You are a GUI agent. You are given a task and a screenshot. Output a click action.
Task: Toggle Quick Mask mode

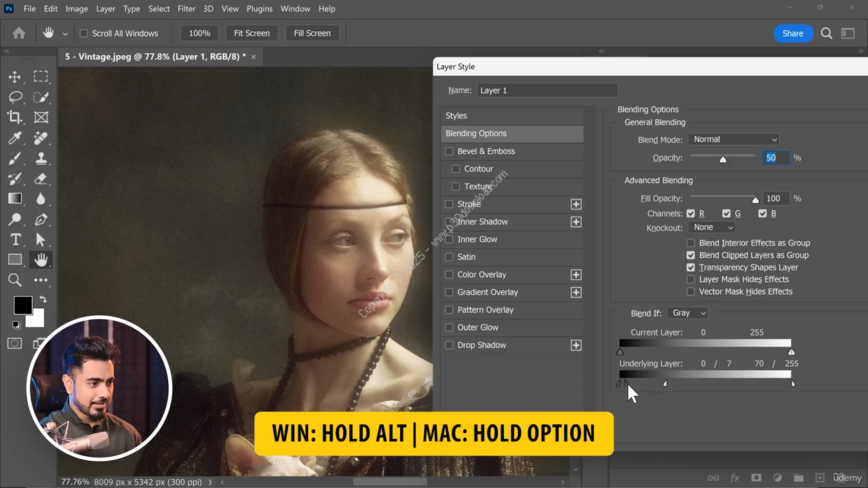coord(15,344)
